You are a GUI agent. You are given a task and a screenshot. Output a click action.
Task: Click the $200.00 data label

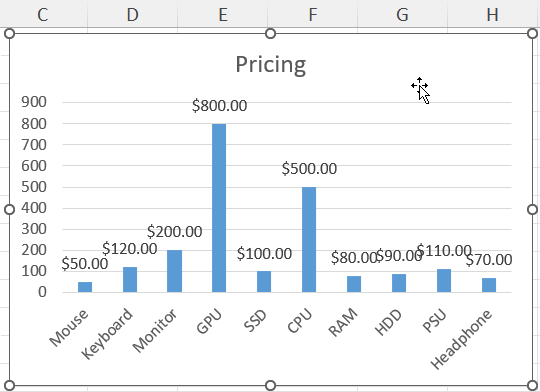[x=175, y=231]
